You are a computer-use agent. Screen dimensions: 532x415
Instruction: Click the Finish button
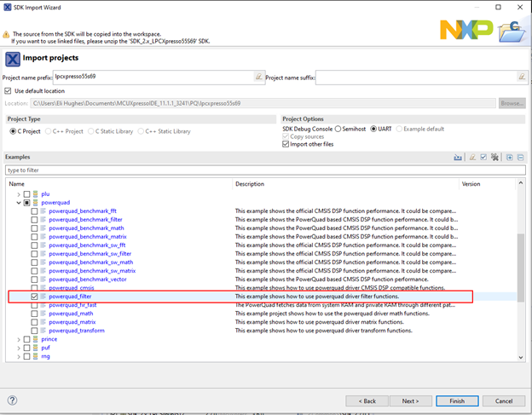pos(457,401)
